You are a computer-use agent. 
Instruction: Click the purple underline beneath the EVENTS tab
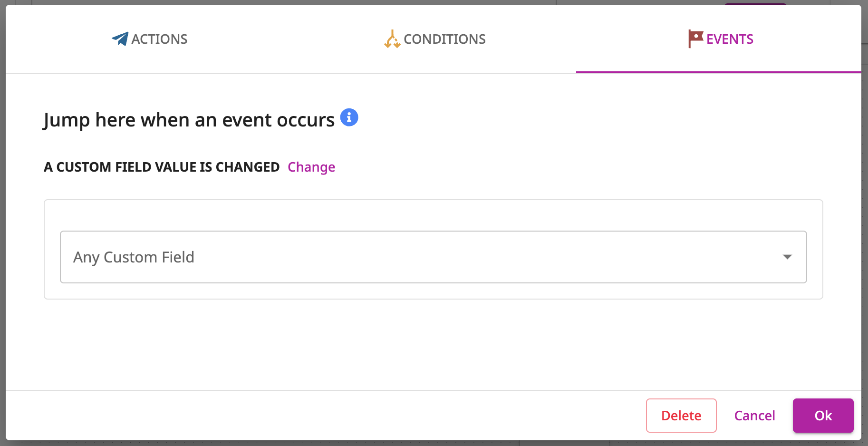coord(719,72)
